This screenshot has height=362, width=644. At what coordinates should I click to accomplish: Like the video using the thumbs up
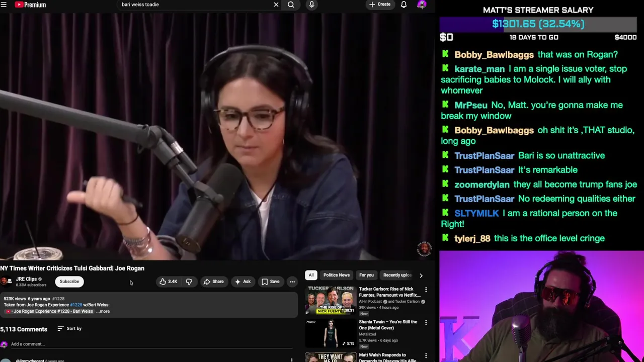coord(169,282)
